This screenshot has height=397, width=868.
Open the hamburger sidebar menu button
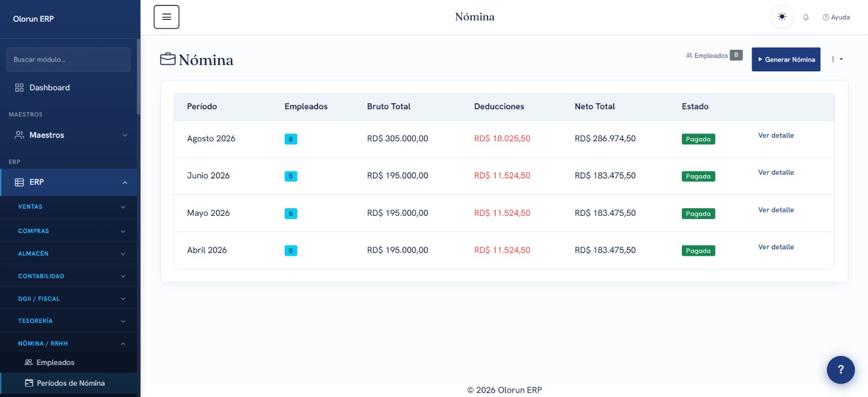pyautogui.click(x=166, y=17)
